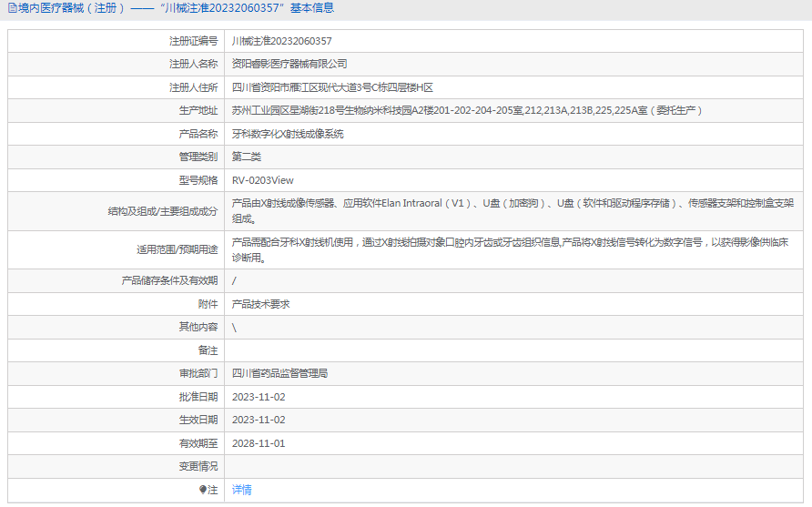812x507 pixels.
Task: Click the bullet icon beside 注 label
Action: point(202,490)
